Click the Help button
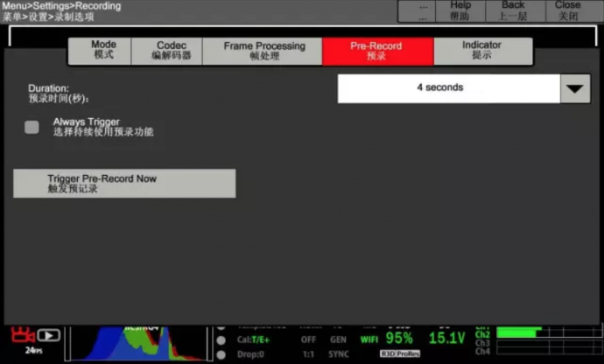Viewport: 604px width, 364px height. tap(460, 10)
